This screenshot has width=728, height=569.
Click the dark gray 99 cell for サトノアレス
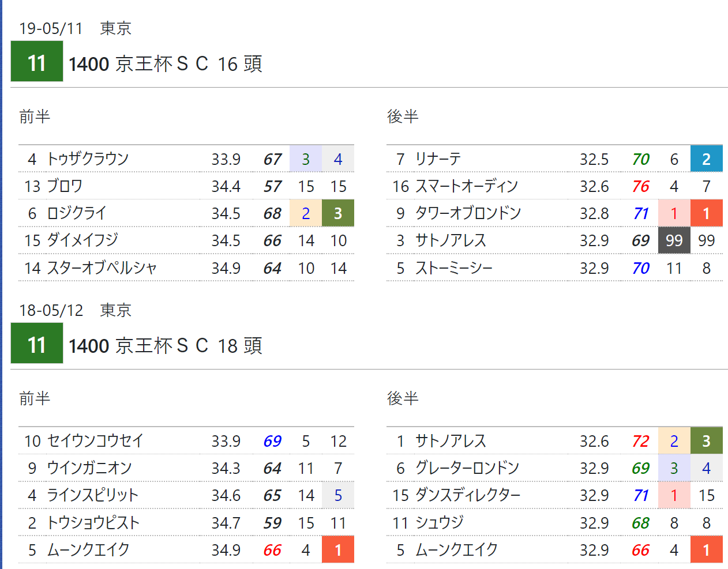click(674, 240)
